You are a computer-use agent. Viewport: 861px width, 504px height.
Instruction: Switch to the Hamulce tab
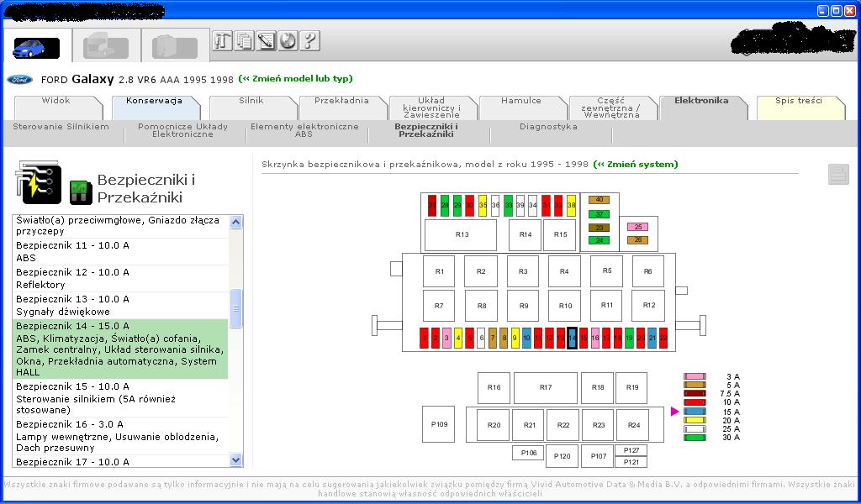pyautogui.click(x=521, y=101)
